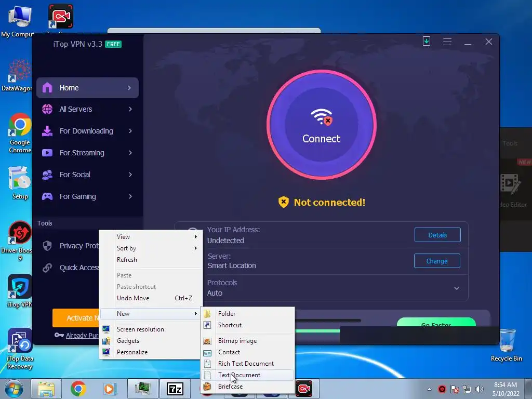Image resolution: width=532 pixels, height=399 pixels.
Task: Open the Sort by submenu
Action: point(151,248)
